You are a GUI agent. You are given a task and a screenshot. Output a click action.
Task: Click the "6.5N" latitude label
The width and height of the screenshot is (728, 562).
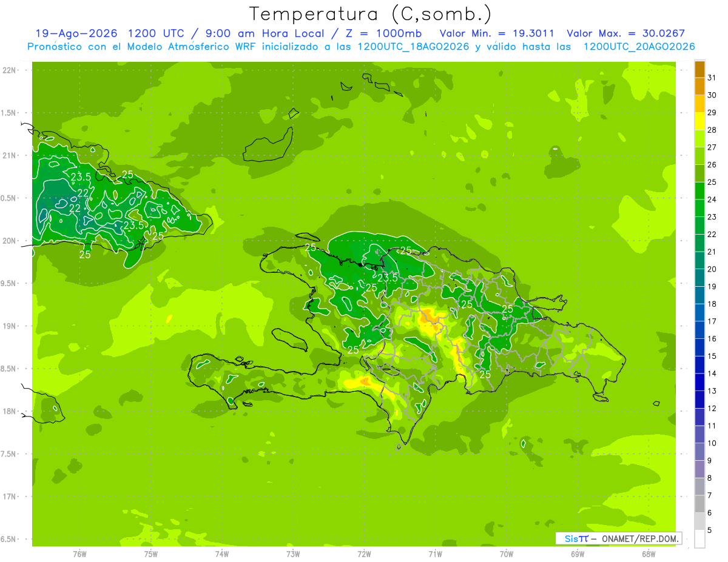click(x=9, y=540)
